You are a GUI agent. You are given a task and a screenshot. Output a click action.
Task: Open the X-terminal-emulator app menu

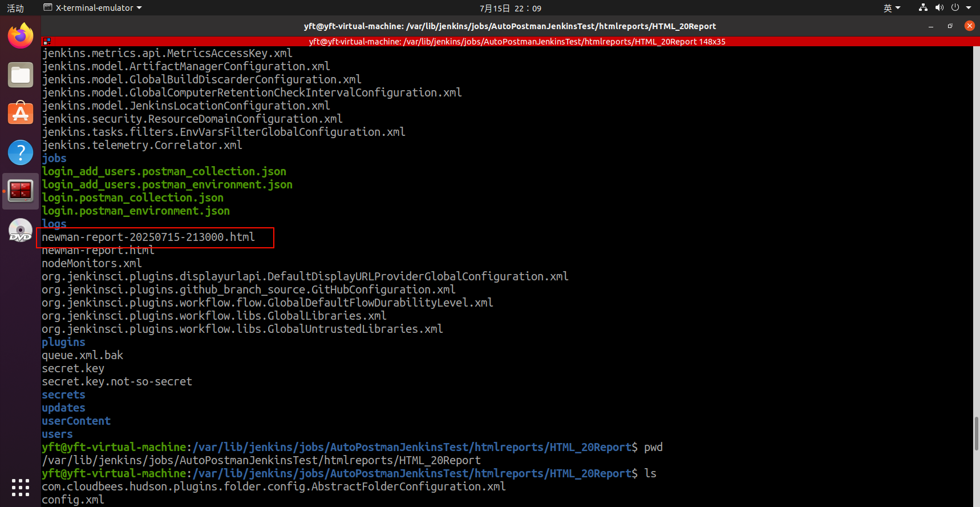click(x=93, y=8)
